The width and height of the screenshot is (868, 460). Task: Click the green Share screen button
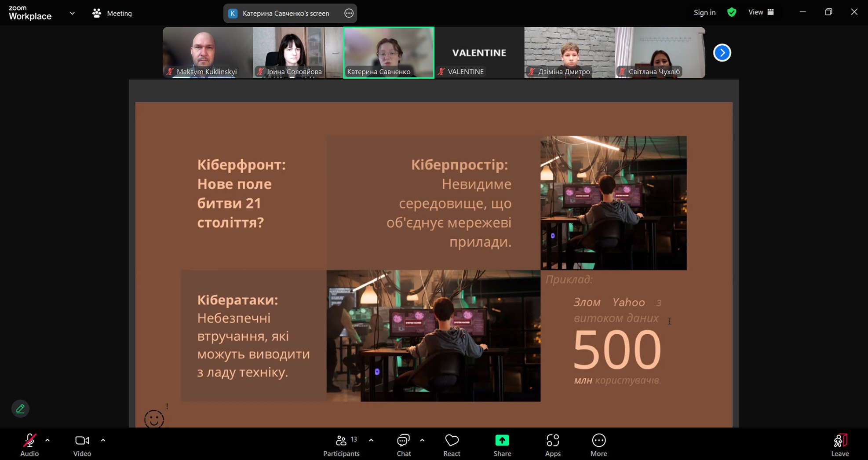coord(502,445)
